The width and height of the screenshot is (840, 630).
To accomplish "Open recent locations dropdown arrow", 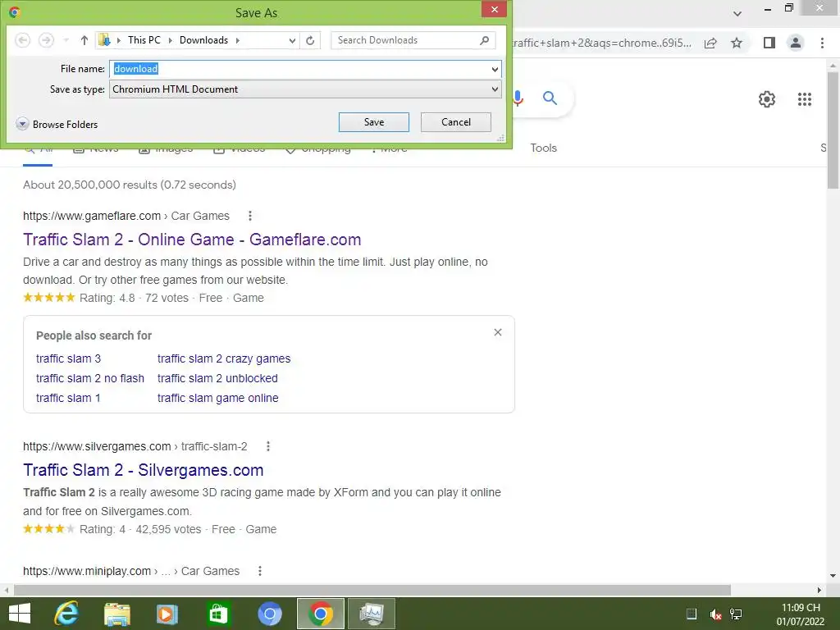I will pyautogui.click(x=66, y=40).
